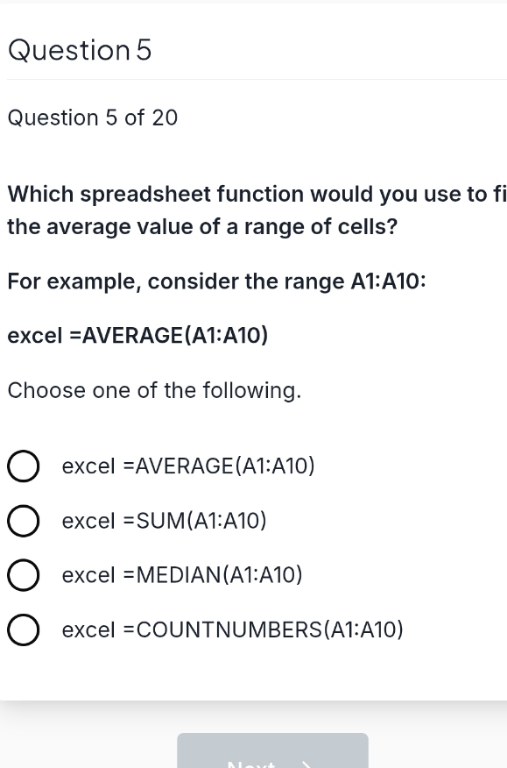Click the 'excel =AVERAGE(A1:A10)' answer label

click(x=188, y=466)
